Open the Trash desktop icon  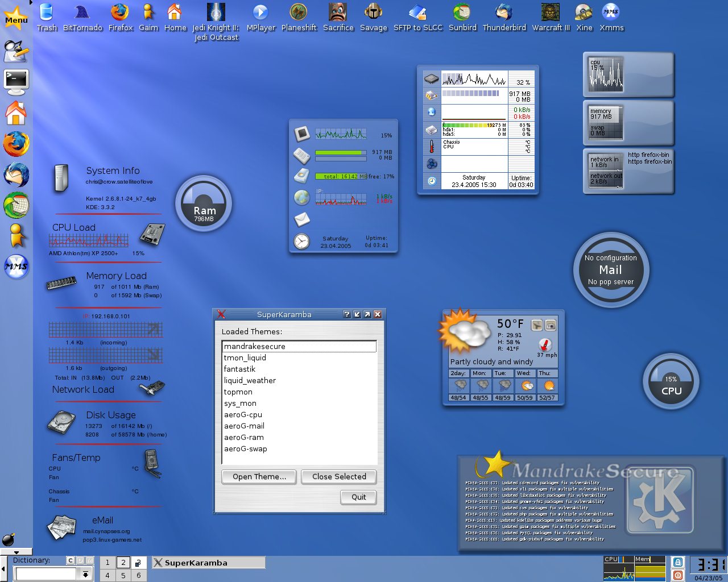[x=47, y=18]
